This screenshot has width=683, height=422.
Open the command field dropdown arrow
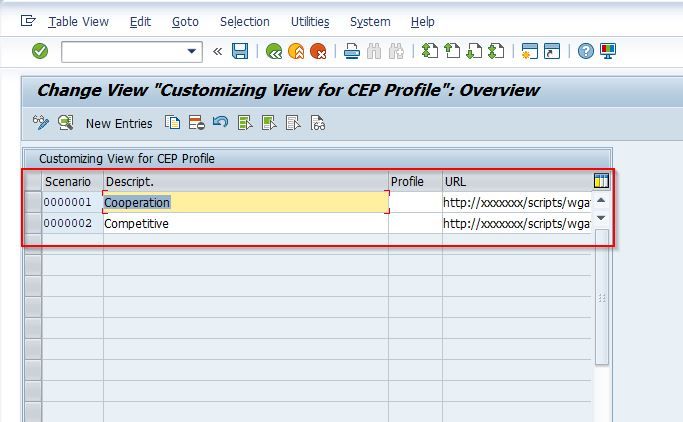191,51
